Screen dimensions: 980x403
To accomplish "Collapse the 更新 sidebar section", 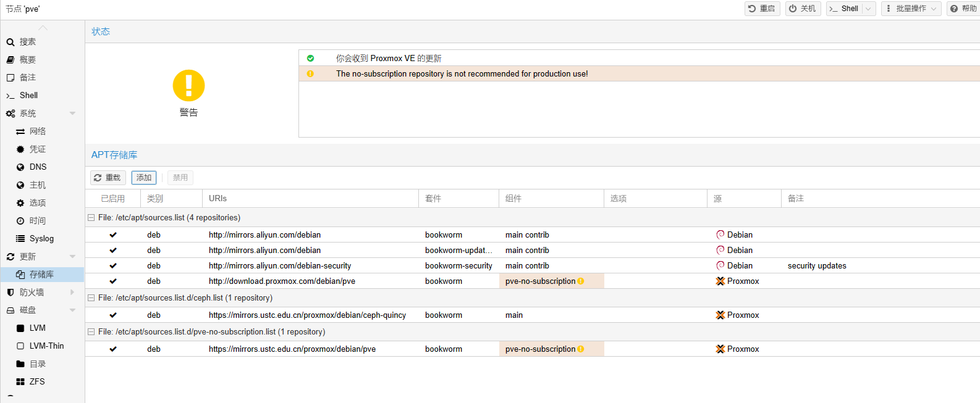I will 72,257.
